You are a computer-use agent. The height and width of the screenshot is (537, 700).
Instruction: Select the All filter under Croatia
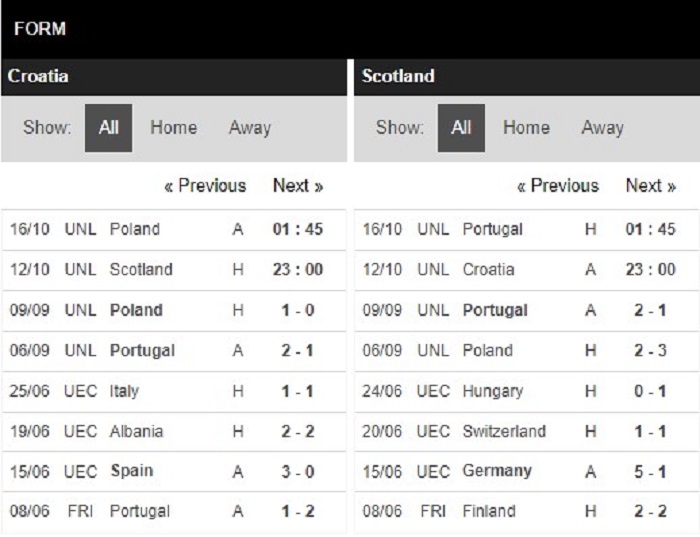(x=108, y=128)
